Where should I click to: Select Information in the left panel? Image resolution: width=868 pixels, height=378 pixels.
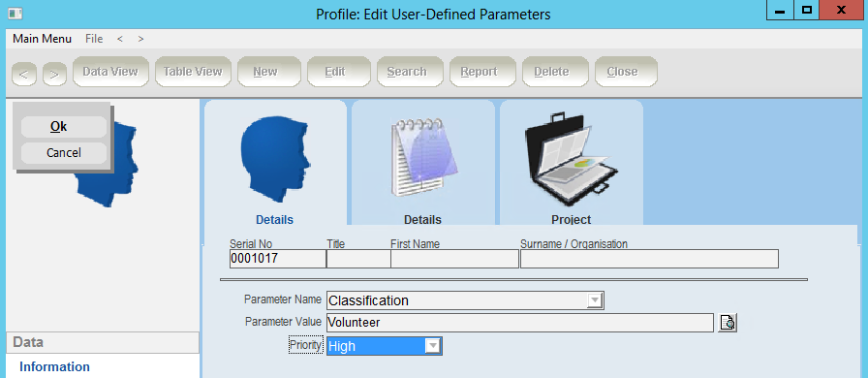pyautogui.click(x=55, y=367)
